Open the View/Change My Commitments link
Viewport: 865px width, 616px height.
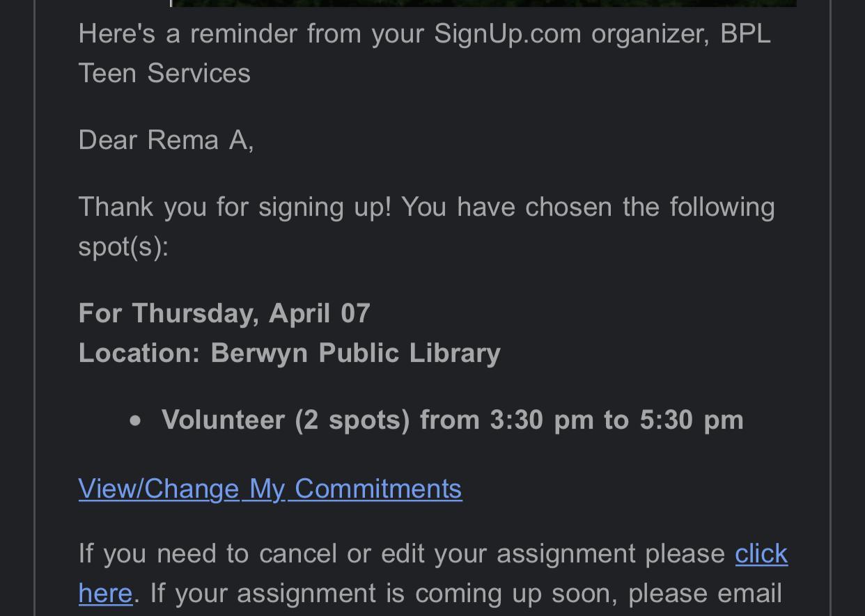(270, 489)
